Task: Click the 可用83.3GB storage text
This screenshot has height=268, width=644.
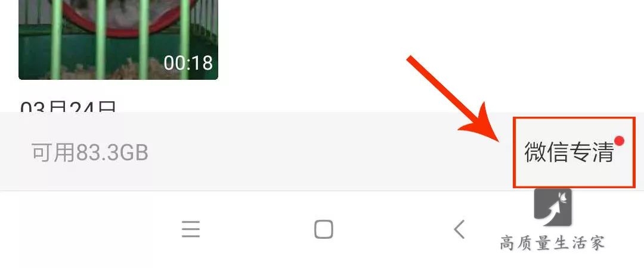Action: click(x=90, y=152)
